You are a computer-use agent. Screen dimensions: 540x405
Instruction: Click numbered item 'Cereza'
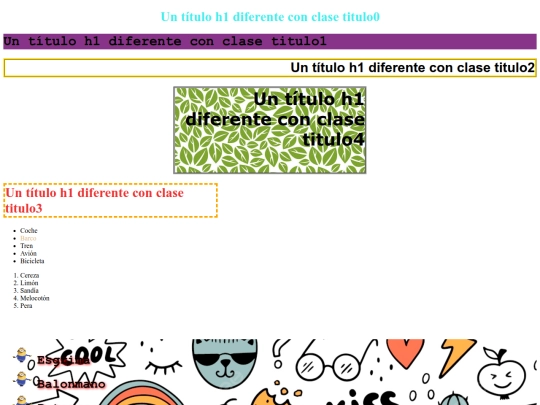pyautogui.click(x=30, y=275)
